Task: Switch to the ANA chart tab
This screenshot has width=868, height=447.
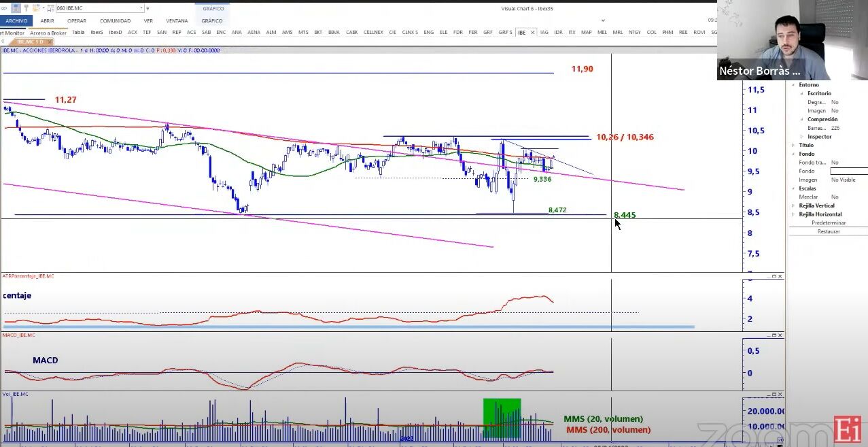Action: (x=237, y=32)
